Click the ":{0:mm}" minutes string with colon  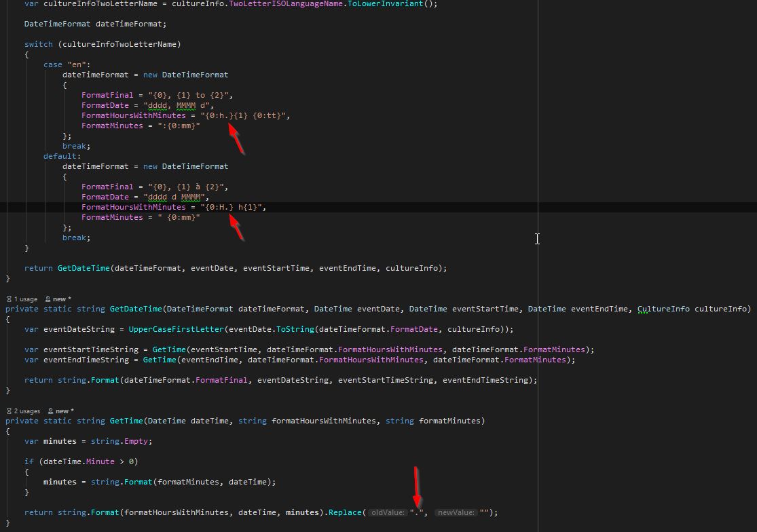coord(179,126)
